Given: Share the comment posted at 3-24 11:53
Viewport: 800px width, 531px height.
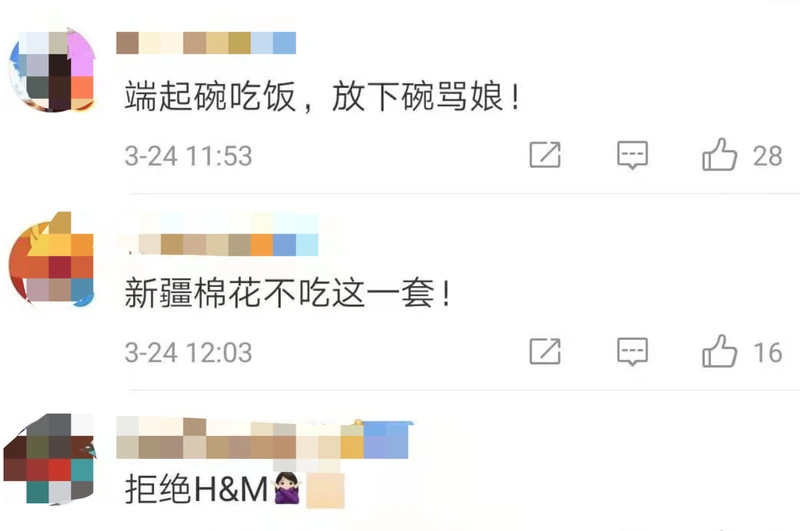Looking at the screenshot, I should [x=545, y=155].
